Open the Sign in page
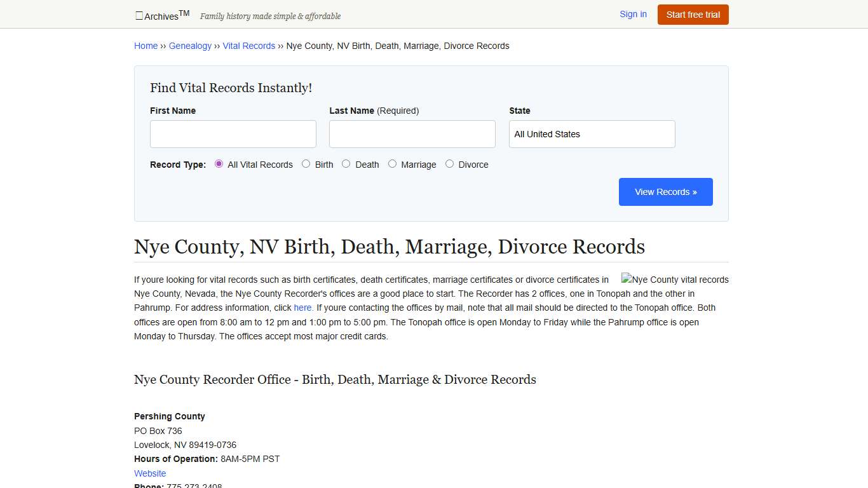This screenshot has height=488, width=868. (x=633, y=14)
